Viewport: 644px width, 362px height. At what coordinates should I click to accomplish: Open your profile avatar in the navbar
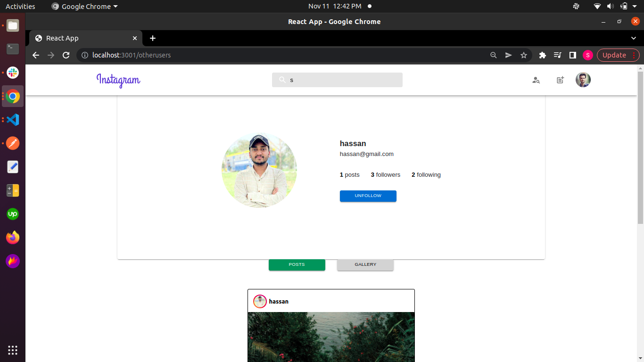(583, 80)
